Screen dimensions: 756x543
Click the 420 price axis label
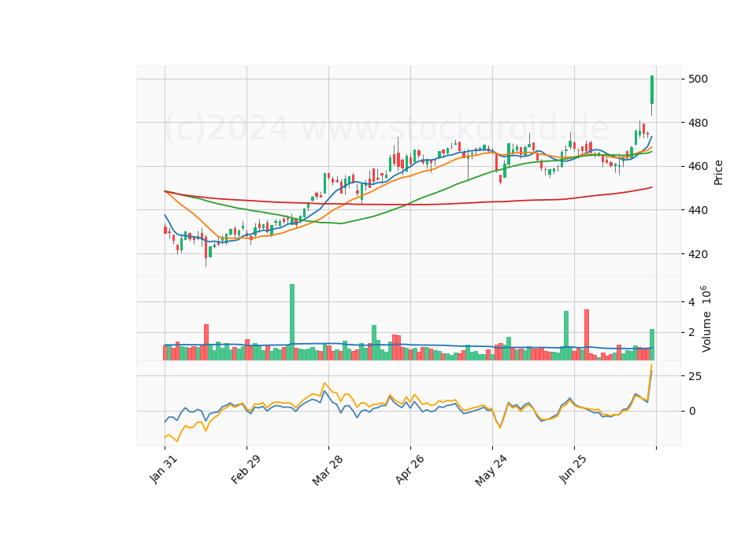tap(698, 254)
